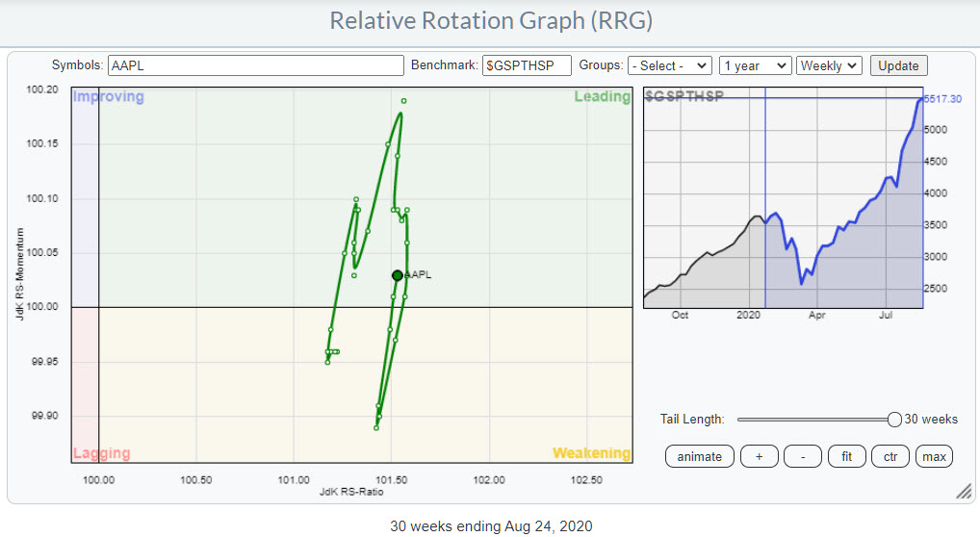Viewport: 980px width, 537px height.
Task: Zoom in with the plus button
Action: coord(760,456)
